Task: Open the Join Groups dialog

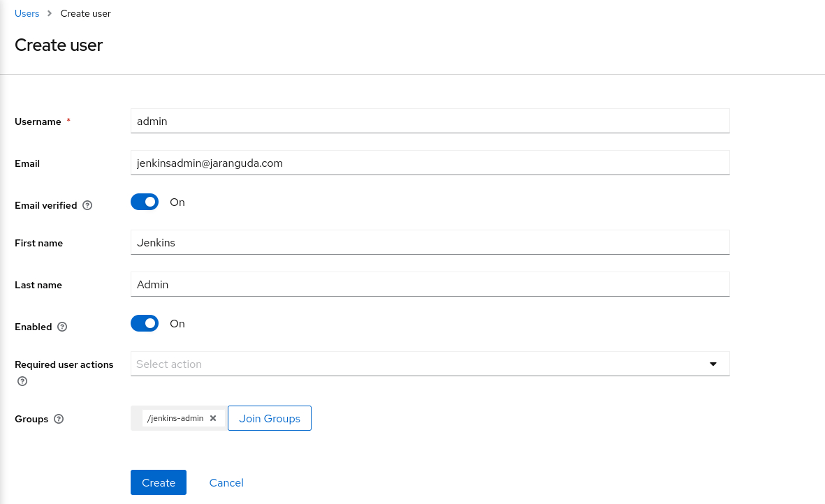Action: pyautogui.click(x=269, y=418)
